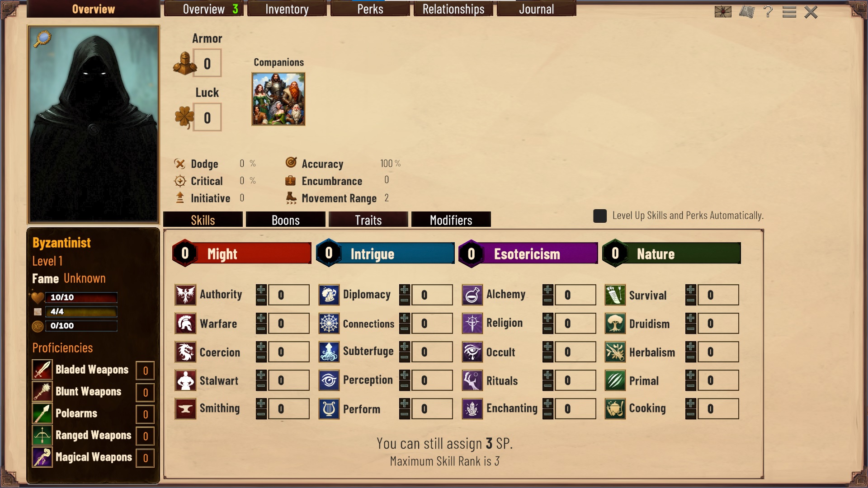Open the Relationships tab
Image resolution: width=868 pixels, height=488 pixels.
point(453,9)
